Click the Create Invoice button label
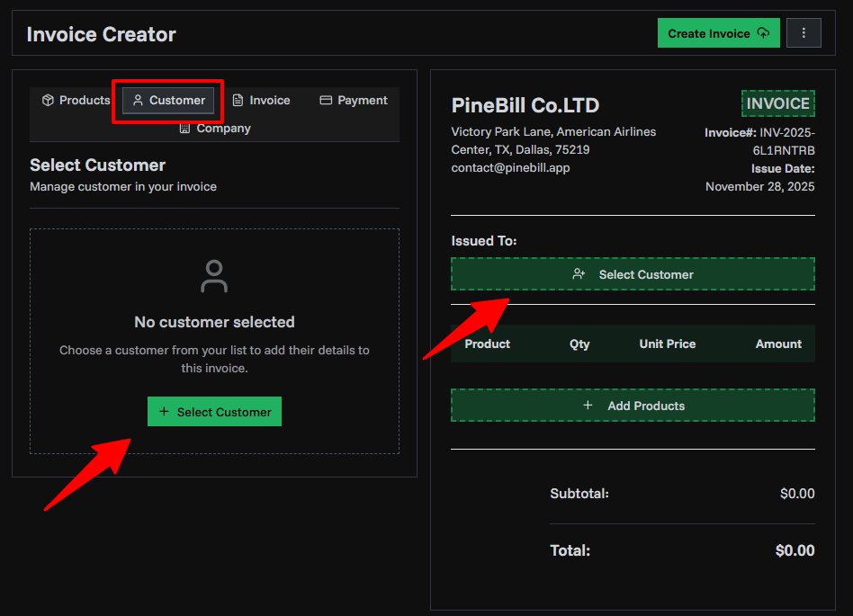 click(x=708, y=33)
